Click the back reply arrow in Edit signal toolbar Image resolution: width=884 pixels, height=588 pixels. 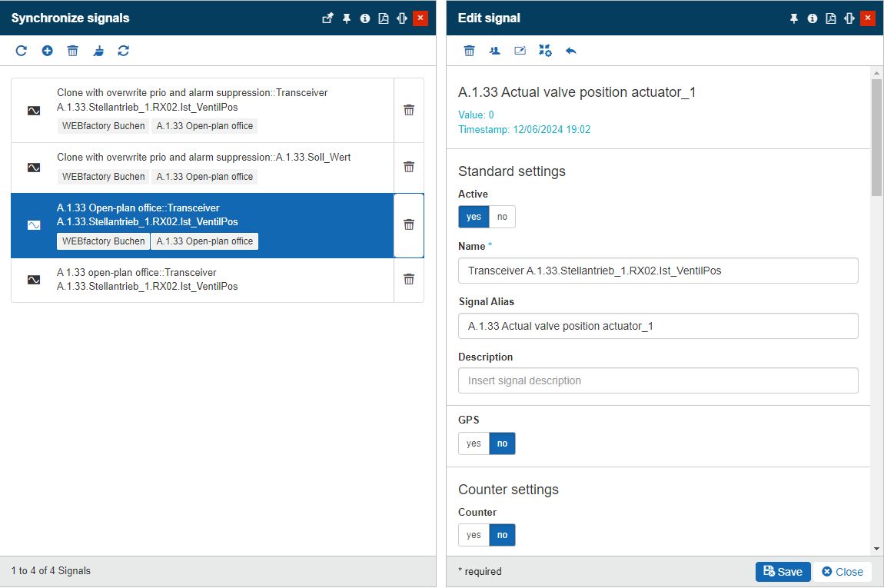pyautogui.click(x=570, y=51)
